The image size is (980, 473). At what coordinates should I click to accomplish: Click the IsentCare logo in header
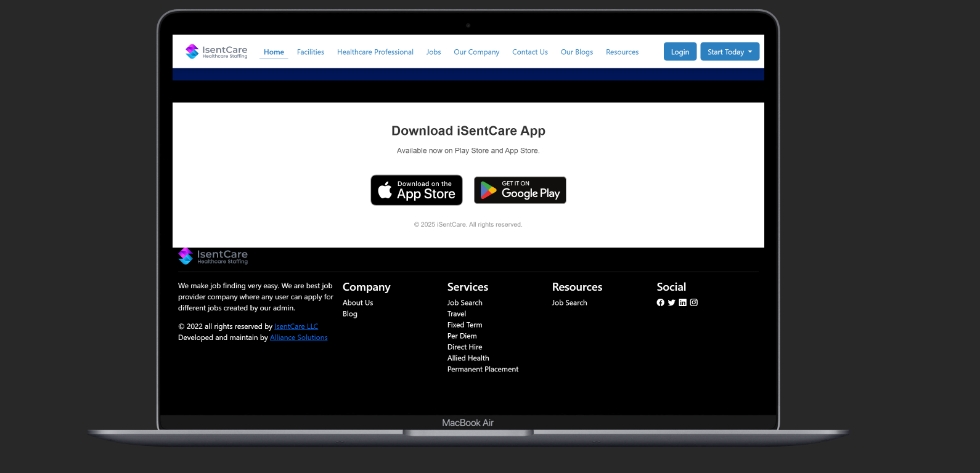(x=216, y=52)
